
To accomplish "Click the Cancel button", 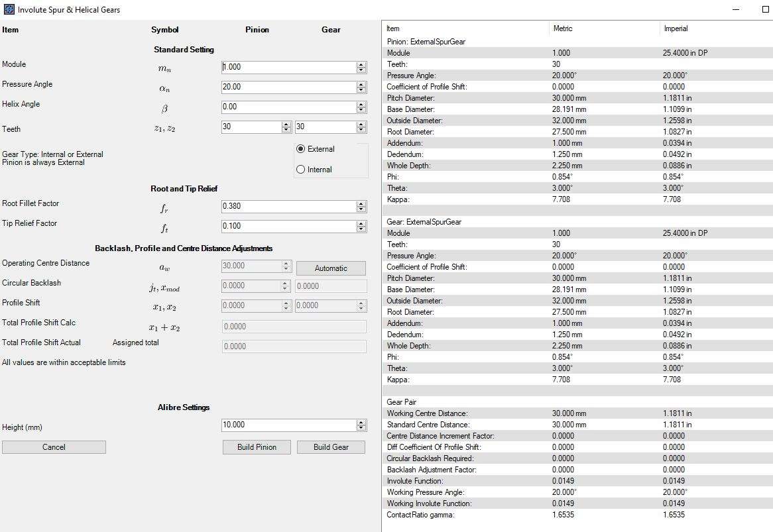I will 54,447.
